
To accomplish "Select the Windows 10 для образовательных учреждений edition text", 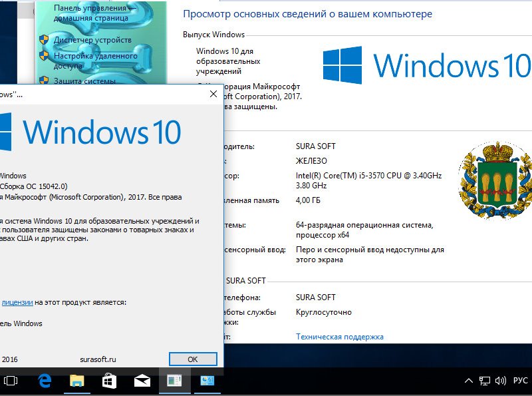I will (x=228, y=61).
